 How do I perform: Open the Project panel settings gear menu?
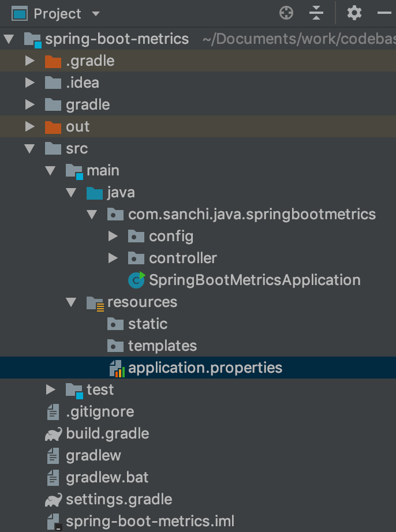(354, 13)
